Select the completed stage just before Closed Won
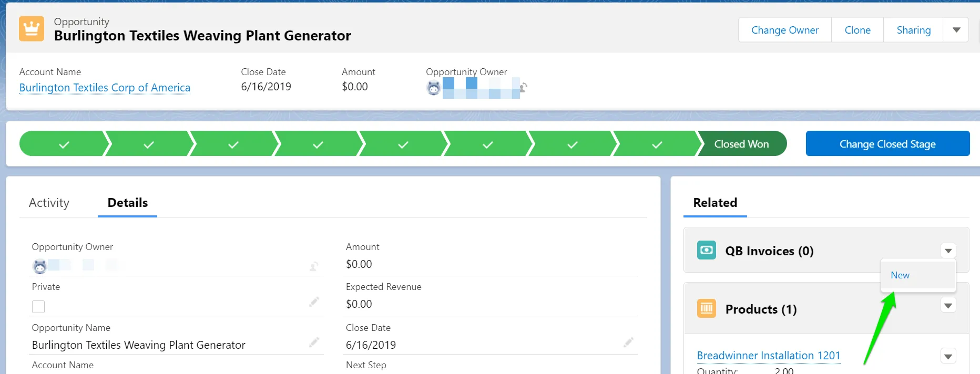Image resolution: width=980 pixels, height=374 pixels. 657,143
